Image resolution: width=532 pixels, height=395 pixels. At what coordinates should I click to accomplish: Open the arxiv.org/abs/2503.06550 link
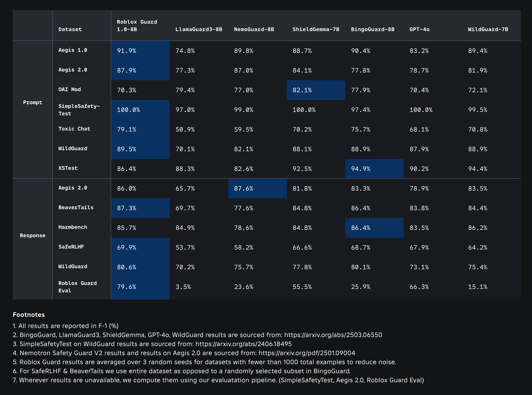point(333,335)
